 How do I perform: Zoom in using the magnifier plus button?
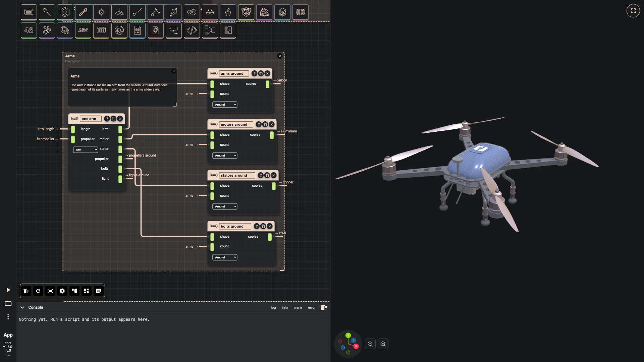[383, 344]
